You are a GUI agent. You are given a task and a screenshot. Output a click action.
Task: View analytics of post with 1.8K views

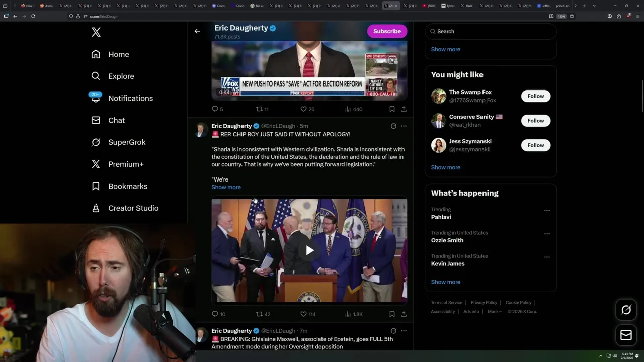pyautogui.click(x=354, y=314)
